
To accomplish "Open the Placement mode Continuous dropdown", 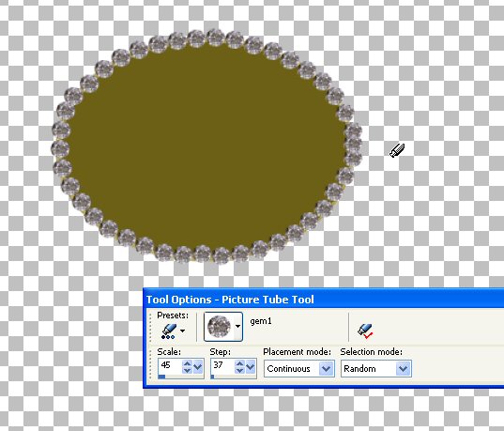I will 299,369.
